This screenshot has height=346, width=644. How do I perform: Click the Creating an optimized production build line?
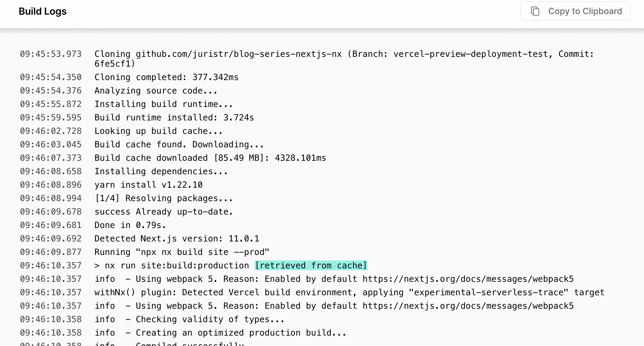point(220,333)
